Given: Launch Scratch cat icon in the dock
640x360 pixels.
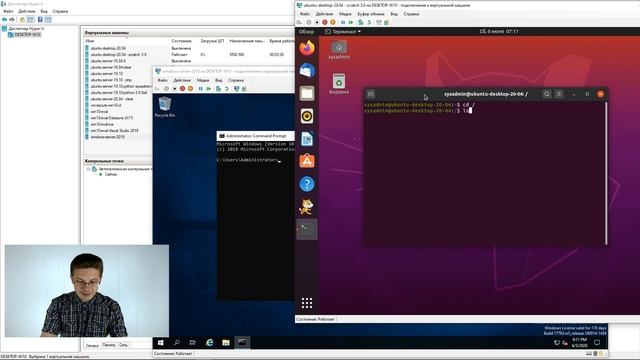Looking at the screenshot, I should click(307, 207).
